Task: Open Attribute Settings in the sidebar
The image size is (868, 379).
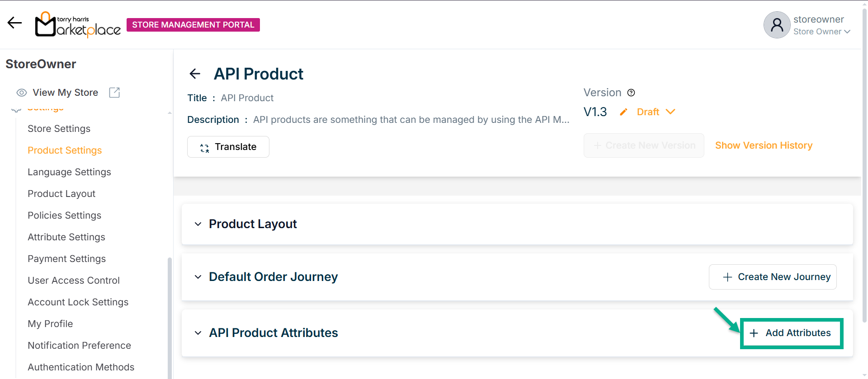Action: point(66,237)
